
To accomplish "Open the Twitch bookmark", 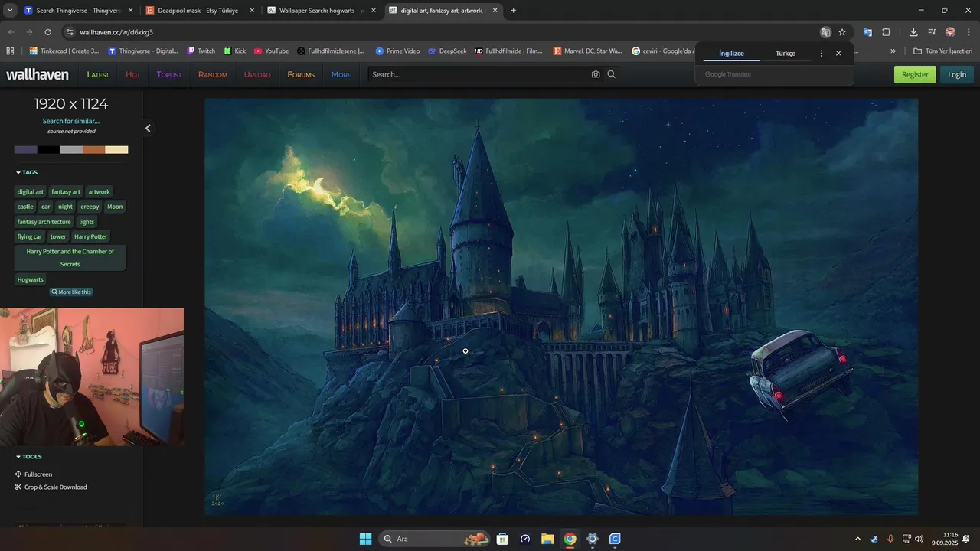I will [201, 51].
